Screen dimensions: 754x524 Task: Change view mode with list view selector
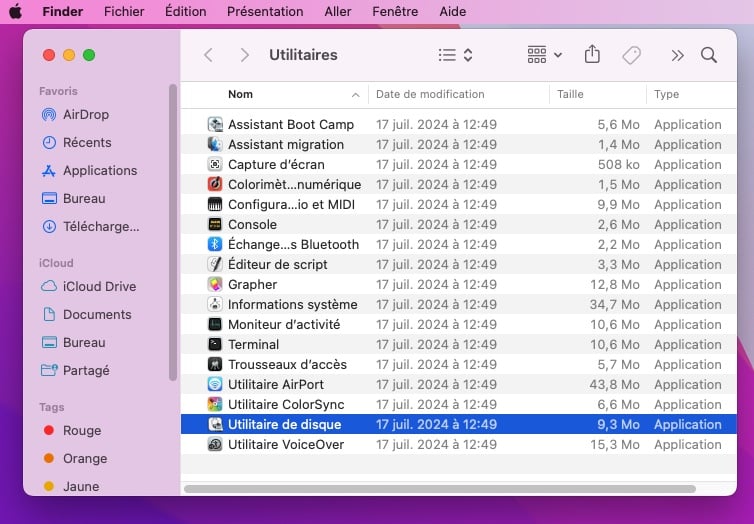[x=455, y=55]
